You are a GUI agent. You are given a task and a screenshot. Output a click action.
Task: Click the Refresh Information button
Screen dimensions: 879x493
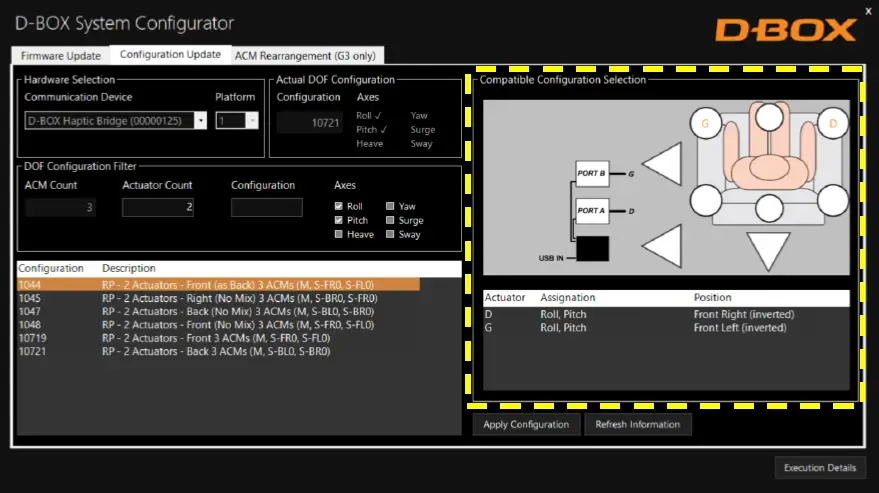[638, 425]
